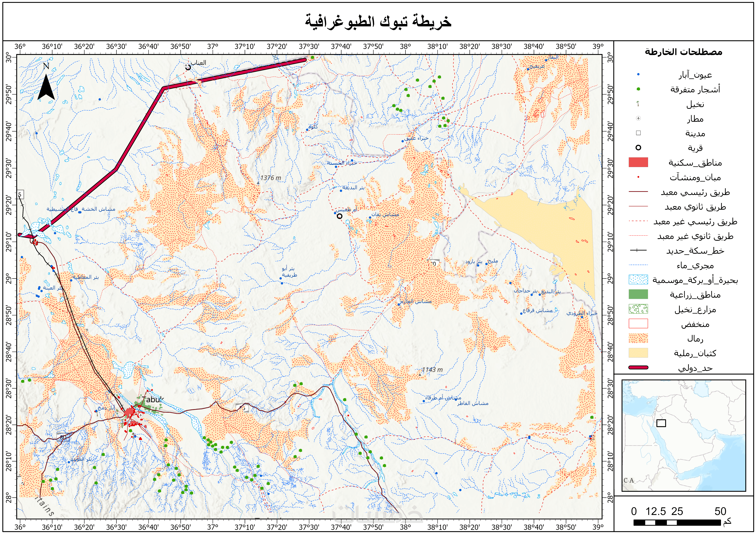
Task: Click the خبراء عتيق label
Action: point(417,138)
